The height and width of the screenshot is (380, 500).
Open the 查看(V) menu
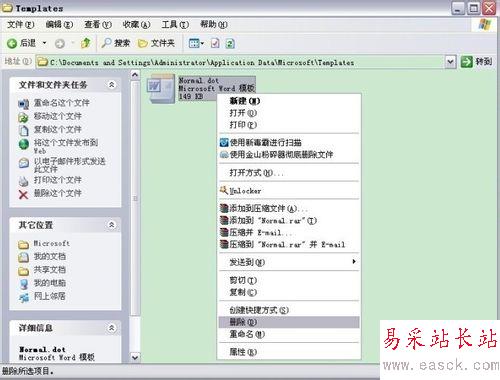point(98,25)
